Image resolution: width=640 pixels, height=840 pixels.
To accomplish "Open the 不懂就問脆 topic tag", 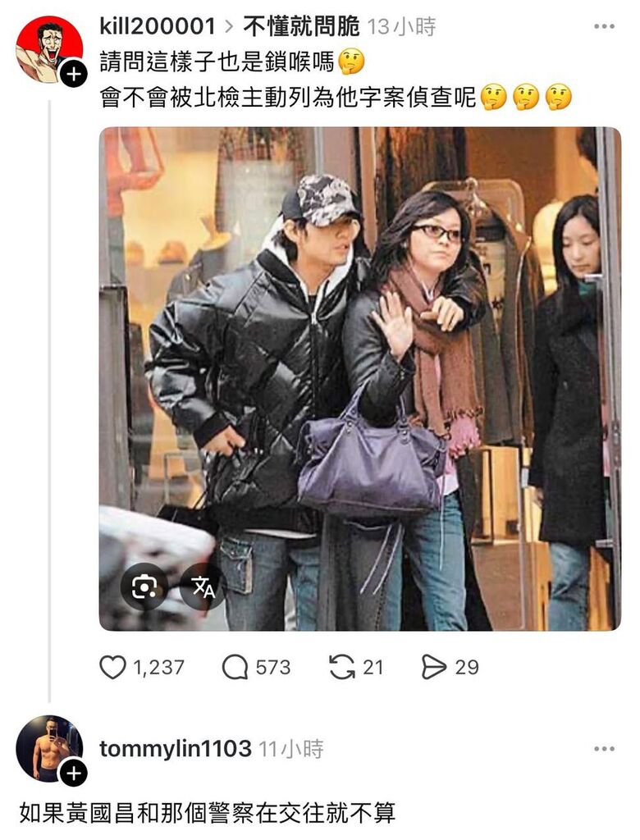I will pos(301,26).
